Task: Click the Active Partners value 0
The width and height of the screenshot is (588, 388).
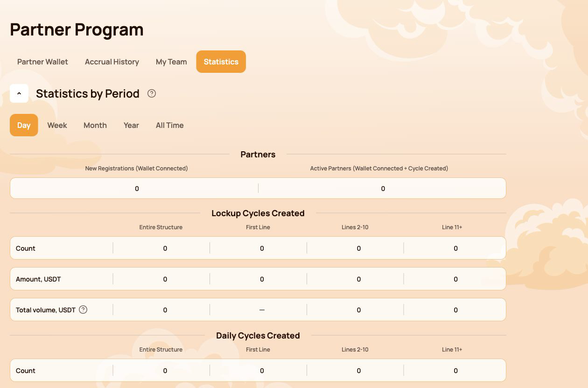Action: (x=383, y=189)
